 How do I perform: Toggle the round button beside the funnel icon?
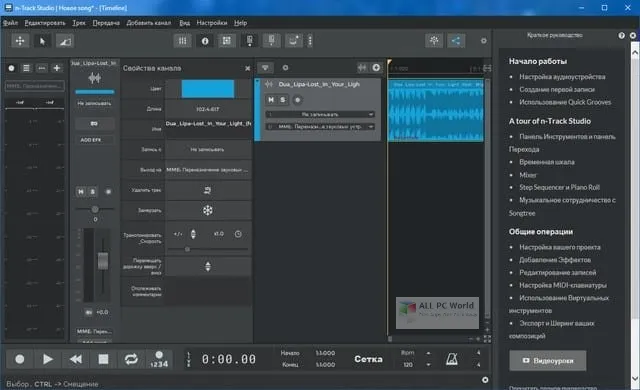[285, 68]
